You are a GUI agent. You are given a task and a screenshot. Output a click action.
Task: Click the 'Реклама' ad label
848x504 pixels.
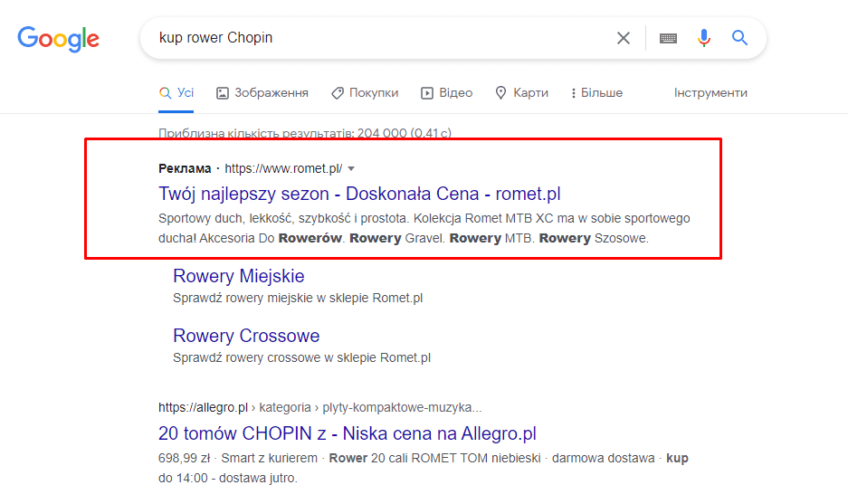coord(185,168)
